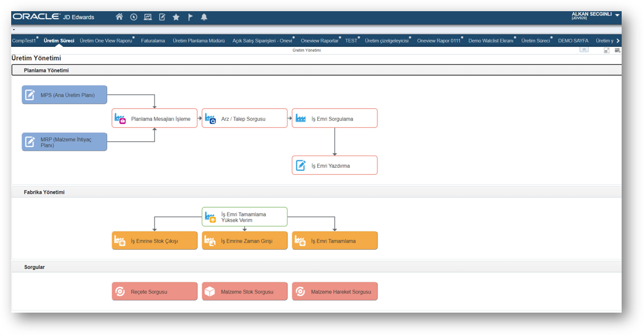Viewport: 644px width, 335px height.
Task: Open Malzeme Stok Sorgusu
Action: (x=245, y=291)
